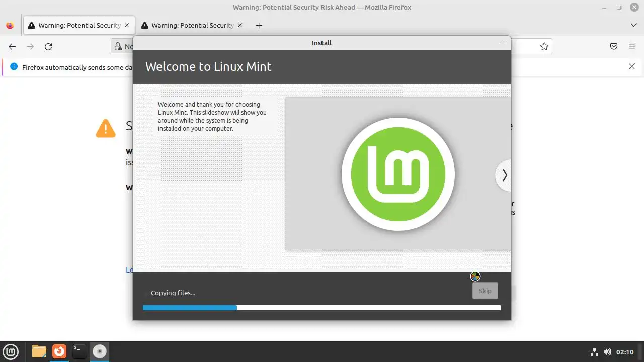
Task: Click the warning triangle icon on Firefox page
Action: pos(106,128)
